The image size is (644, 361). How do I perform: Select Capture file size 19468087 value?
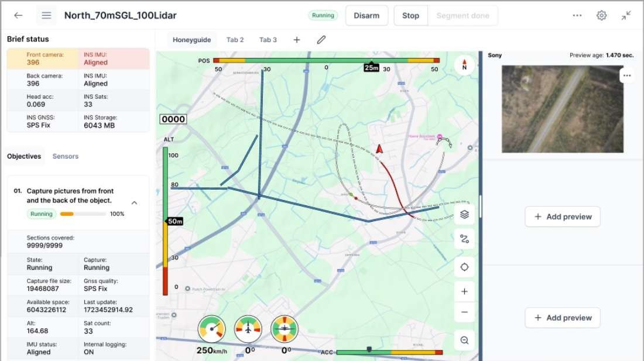coord(43,288)
